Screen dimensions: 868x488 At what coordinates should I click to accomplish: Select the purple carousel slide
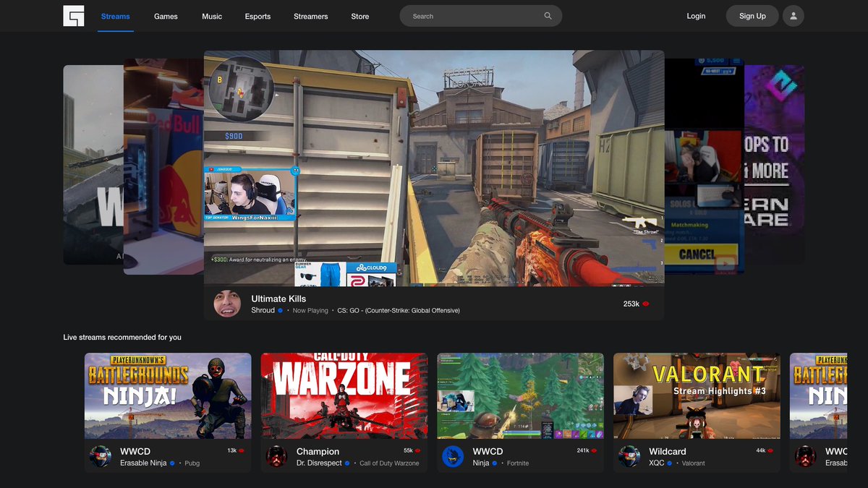(x=774, y=165)
